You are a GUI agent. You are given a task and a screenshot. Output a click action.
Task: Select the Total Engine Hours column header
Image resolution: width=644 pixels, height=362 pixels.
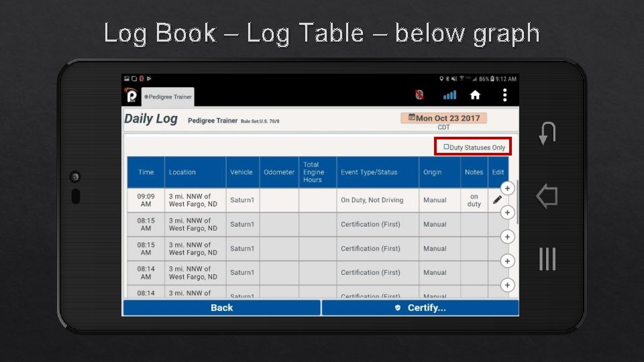(x=317, y=172)
